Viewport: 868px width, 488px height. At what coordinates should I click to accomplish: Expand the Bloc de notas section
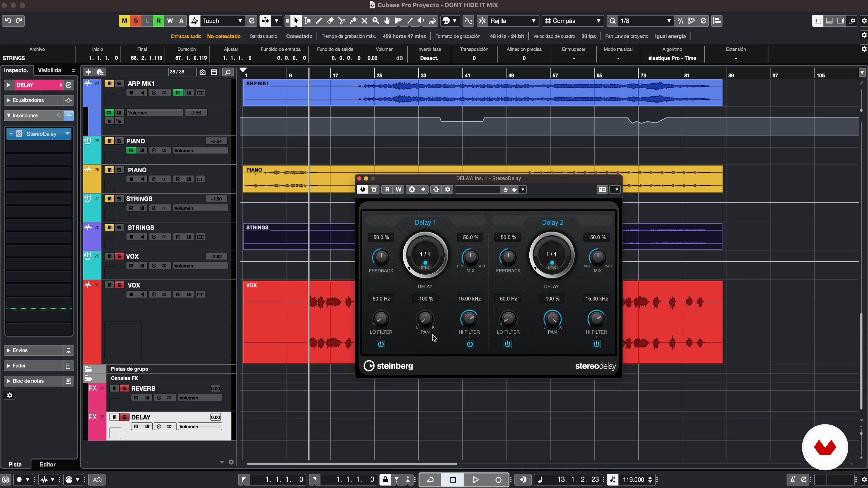click(x=9, y=381)
